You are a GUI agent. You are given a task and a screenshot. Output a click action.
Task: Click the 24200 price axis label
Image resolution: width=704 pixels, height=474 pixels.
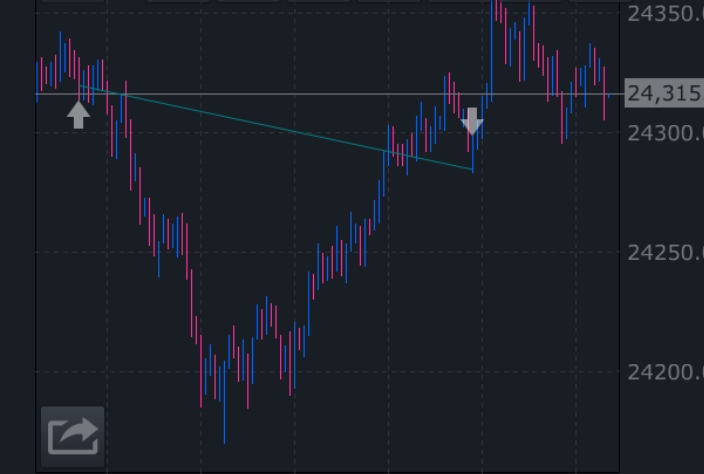(x=665, y=372)
